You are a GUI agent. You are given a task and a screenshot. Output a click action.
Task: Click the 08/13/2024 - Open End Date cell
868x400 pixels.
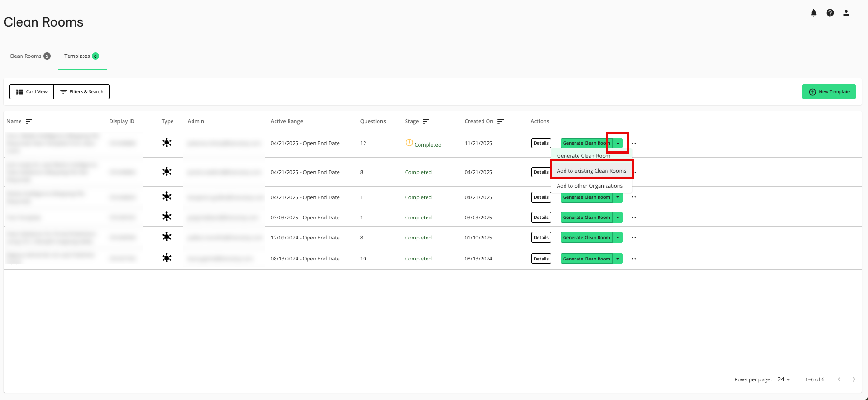coord(305,259)
